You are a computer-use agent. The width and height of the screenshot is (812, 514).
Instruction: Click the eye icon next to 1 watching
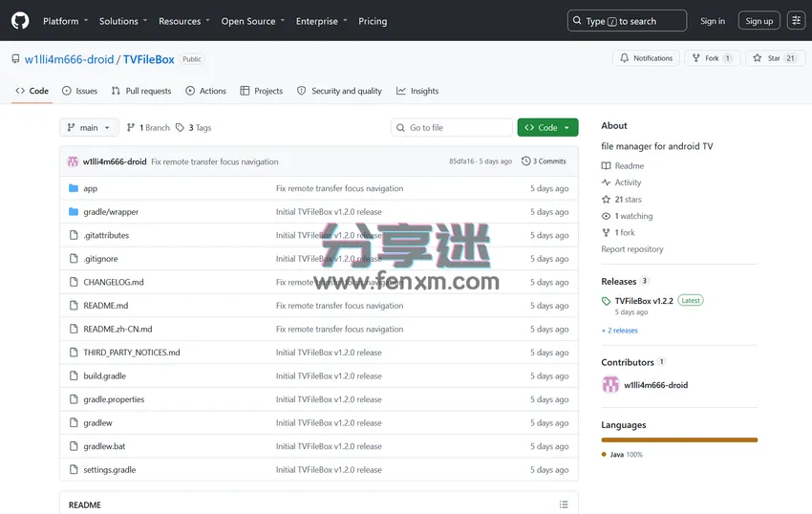[x=606, y=216]
